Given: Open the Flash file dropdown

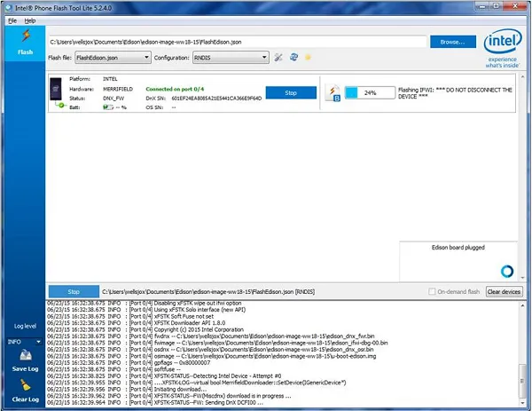Looking at the screenshot, I should 108,58.
